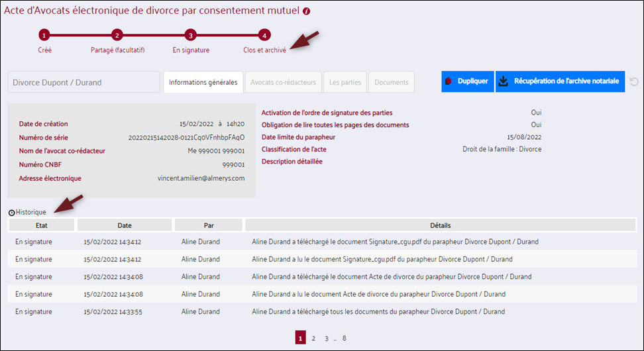The image size is (644, 351).
Task: Click history row 'a téléchargé le document Acte de divorce'
Action: pyautogui.click(x=322, y=277)
